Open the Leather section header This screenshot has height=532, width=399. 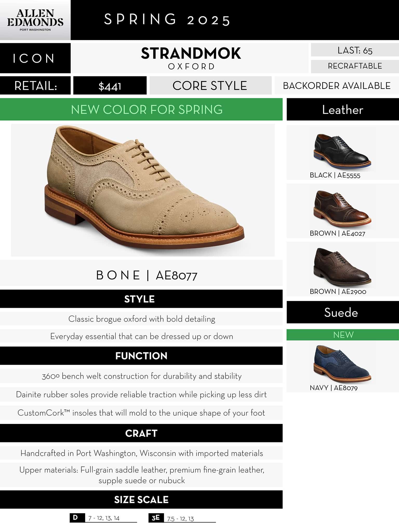click(343, 109)
